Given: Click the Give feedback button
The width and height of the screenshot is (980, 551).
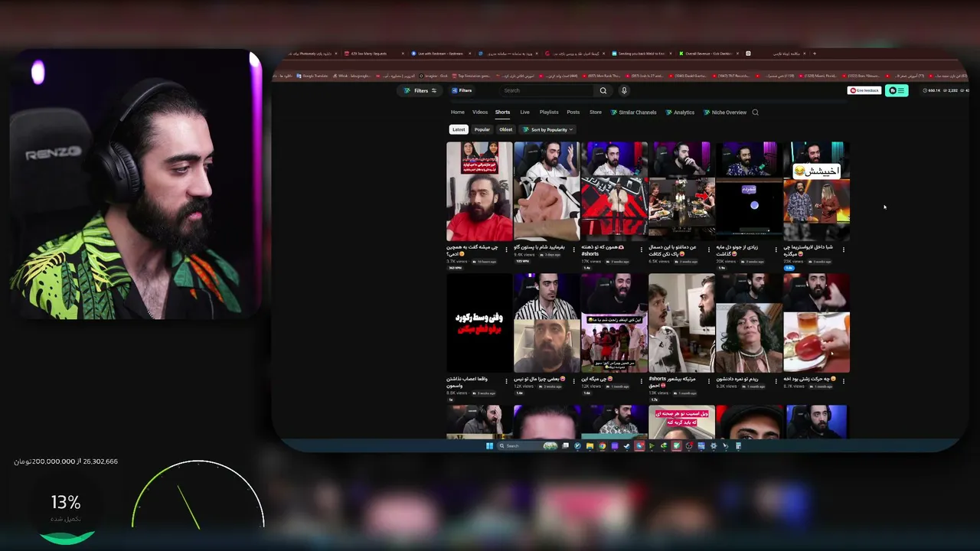Looking at the screenshot, I should pyautogui.click(x=864, y=90).
